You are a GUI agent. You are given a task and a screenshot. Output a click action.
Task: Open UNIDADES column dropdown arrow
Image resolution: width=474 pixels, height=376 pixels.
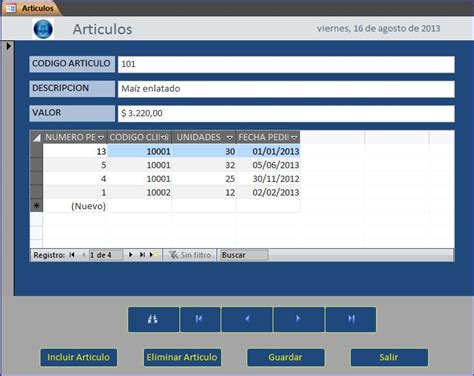click(x=229, y=138)
